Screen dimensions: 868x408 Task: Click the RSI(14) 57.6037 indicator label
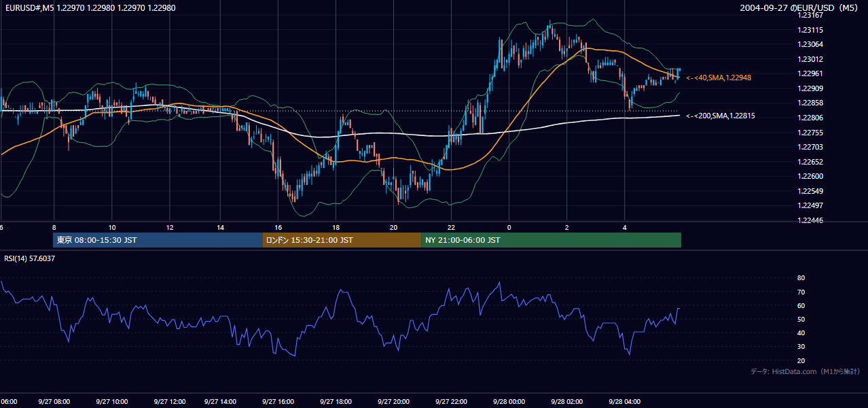pos(29,258)
